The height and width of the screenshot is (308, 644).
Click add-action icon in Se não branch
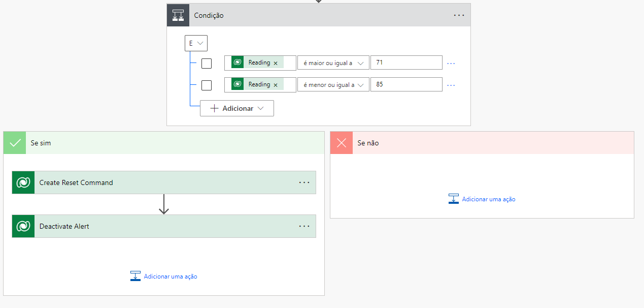pyautogui.click(x=454, y=199)
